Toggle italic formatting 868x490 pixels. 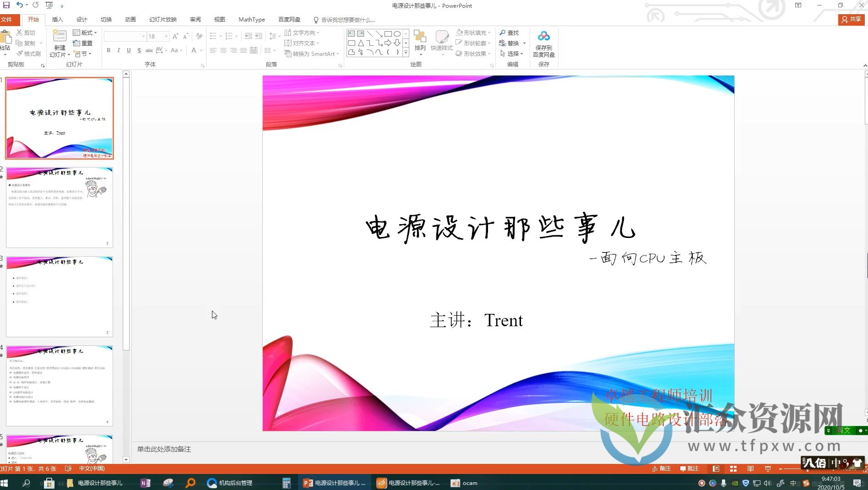119,51
